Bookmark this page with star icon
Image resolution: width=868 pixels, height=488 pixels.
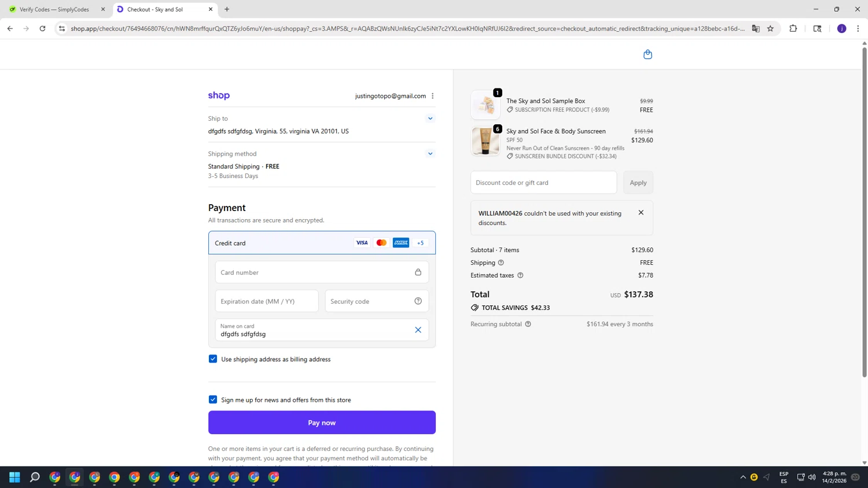click(770, 28)
